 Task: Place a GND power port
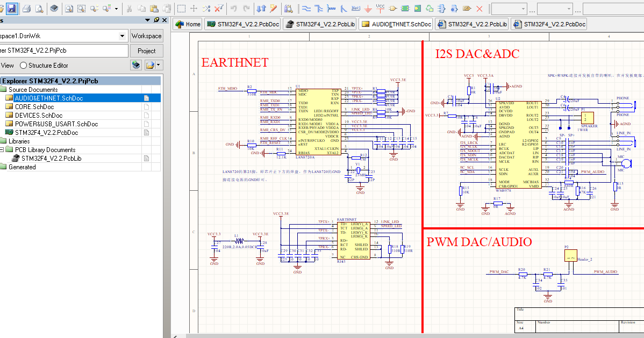(368, 8)
